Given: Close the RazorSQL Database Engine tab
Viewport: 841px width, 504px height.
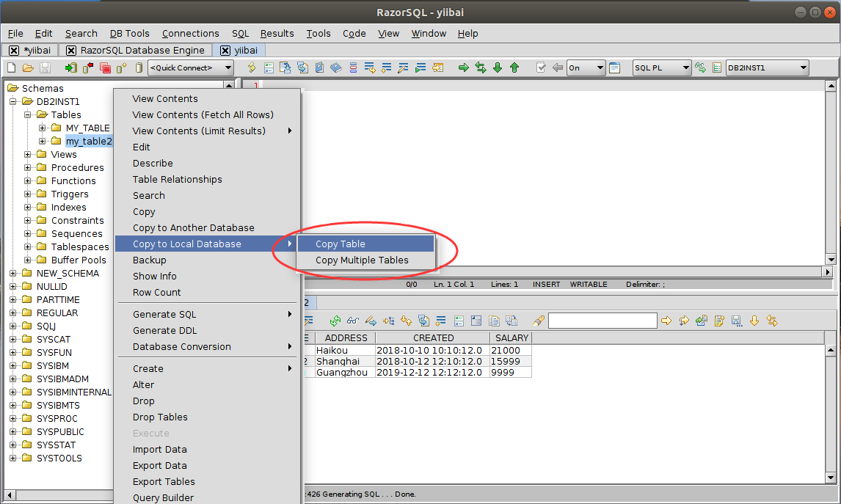Looking at the screenshot, I should point(71,51).
